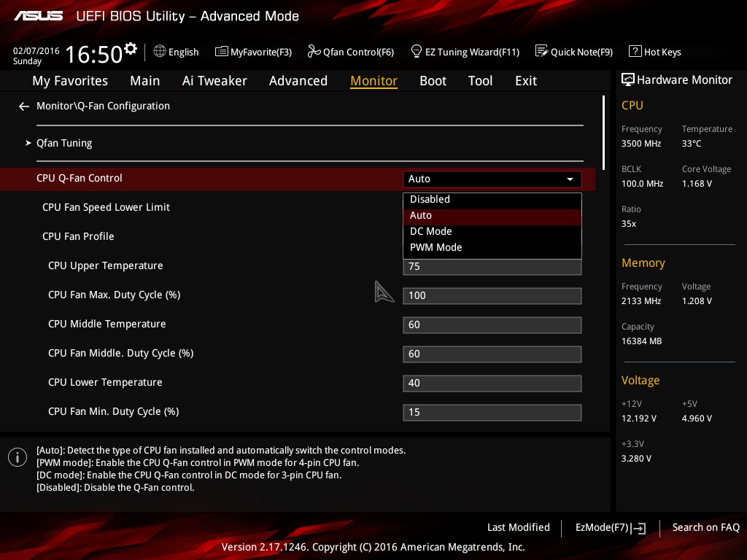
Task: Choose PWM Mode option
Action: tap(492, 248)
